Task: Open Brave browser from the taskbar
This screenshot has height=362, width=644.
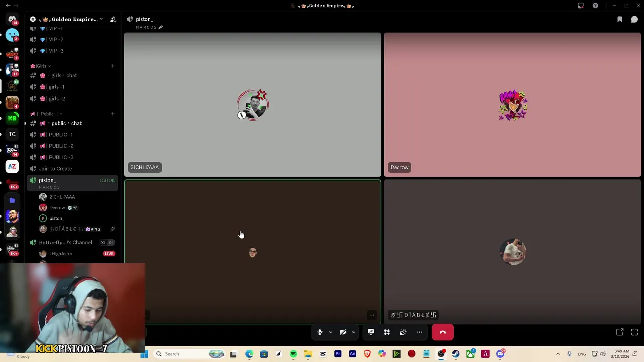Action: pos(367,354)
